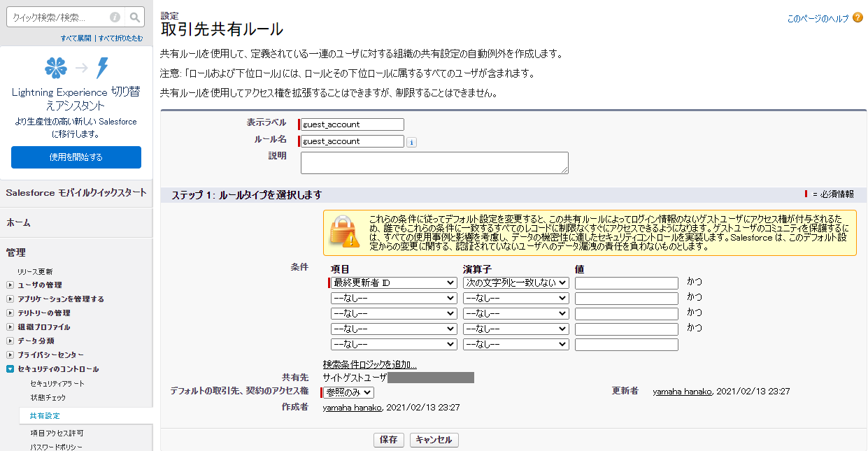Click the 表示ラベル text field
The width and height of the screenshot is (868, 451).
point(353,124)
